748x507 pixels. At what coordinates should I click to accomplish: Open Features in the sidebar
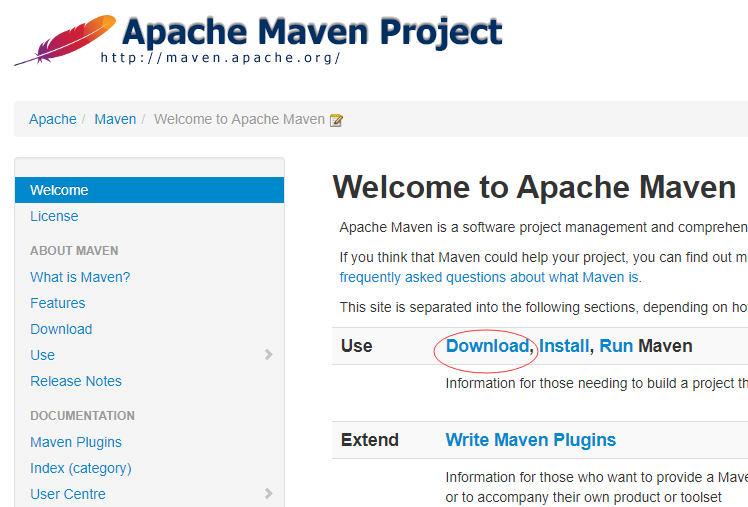coord(57,303)
